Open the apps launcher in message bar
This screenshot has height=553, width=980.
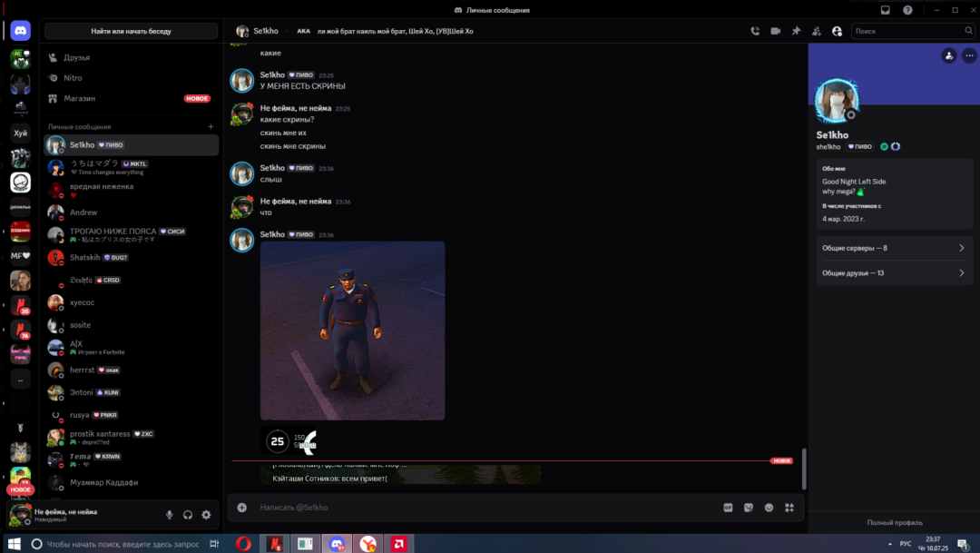(789, 508)
